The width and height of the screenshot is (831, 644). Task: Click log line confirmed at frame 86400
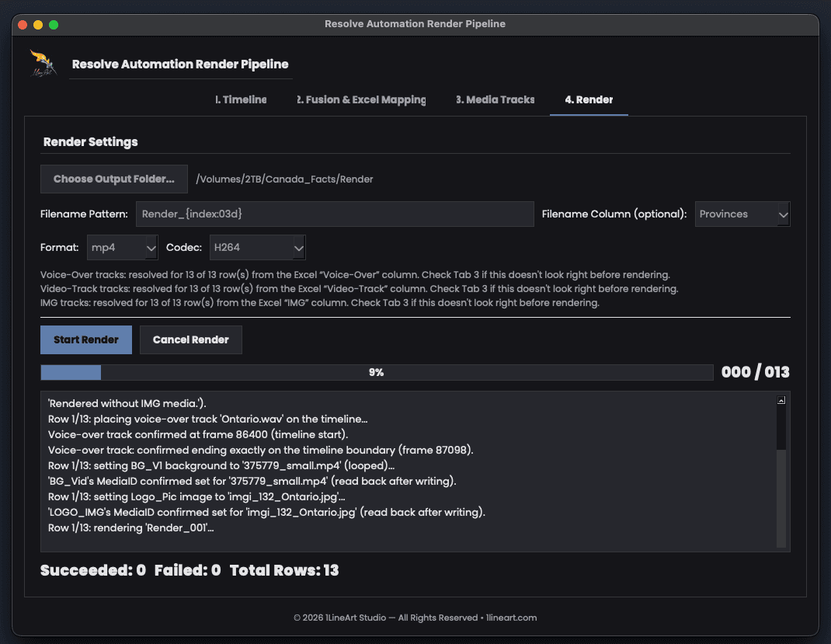point(198,434)
